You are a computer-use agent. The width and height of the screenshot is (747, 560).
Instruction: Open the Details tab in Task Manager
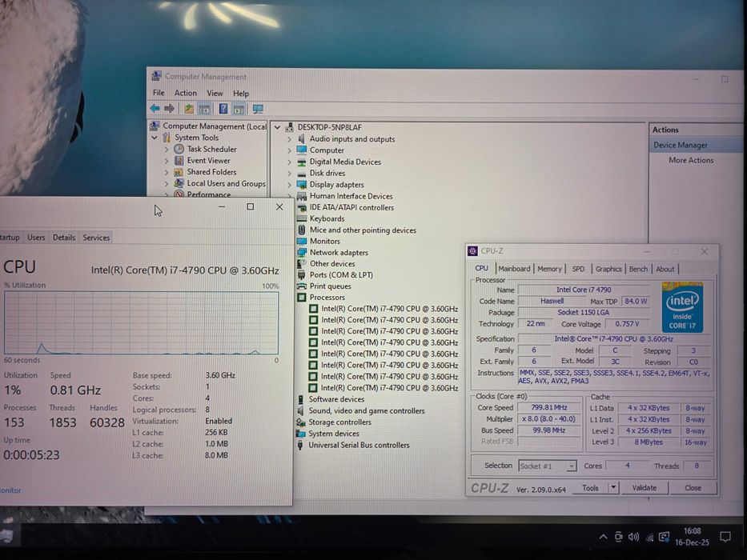[x=64, y=237]
